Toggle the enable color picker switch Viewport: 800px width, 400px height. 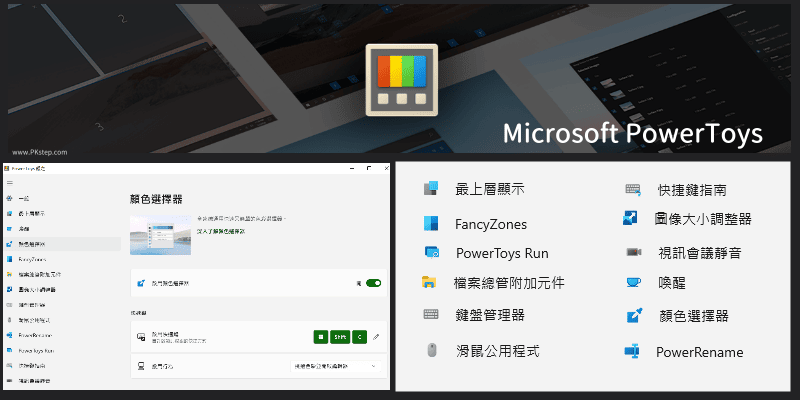373,283
